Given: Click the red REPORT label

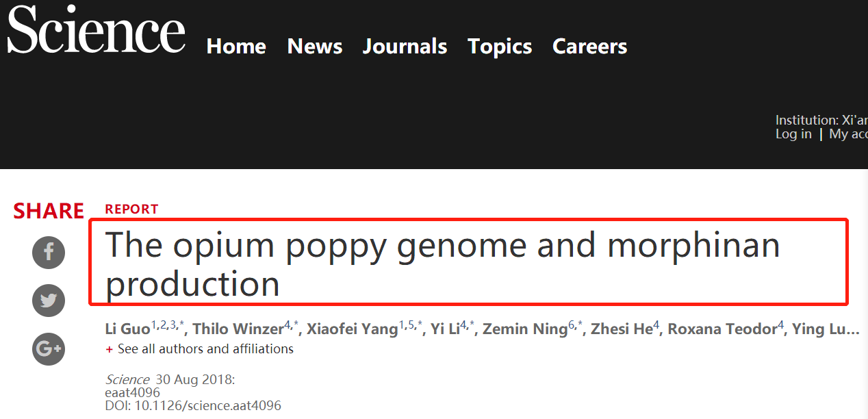Looking at the screenshot, I should click(x=131, y=209).
